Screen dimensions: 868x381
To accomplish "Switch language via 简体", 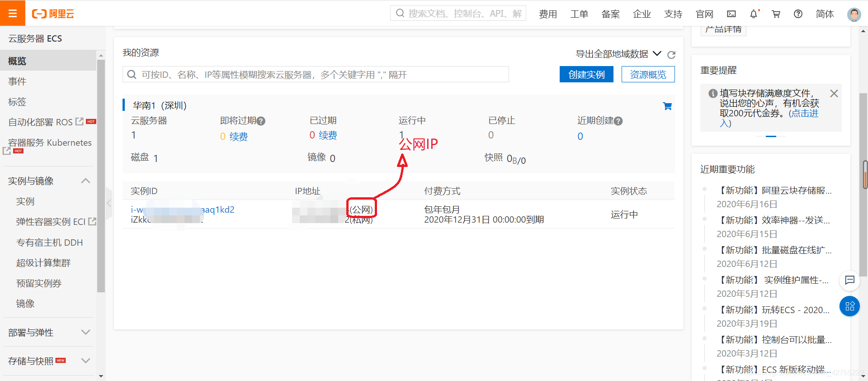I will click(825, 14).
